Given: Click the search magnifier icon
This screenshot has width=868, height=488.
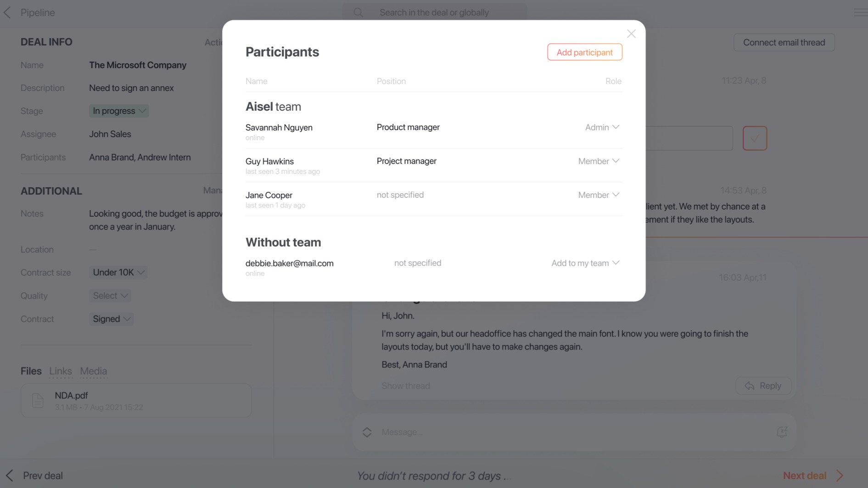Looking at the screenshot, I should [x=358, y=12].
